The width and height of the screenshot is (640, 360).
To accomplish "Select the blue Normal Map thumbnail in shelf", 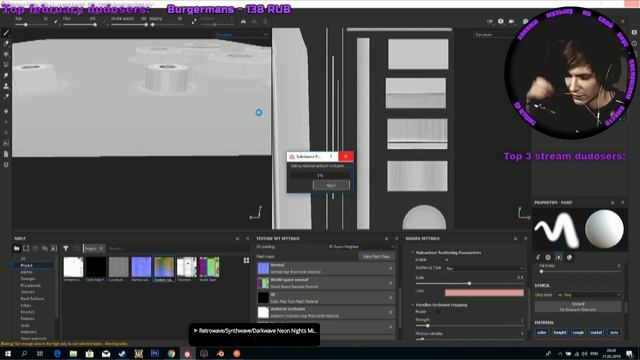I will pyautogui.click(x=141, y=267).
